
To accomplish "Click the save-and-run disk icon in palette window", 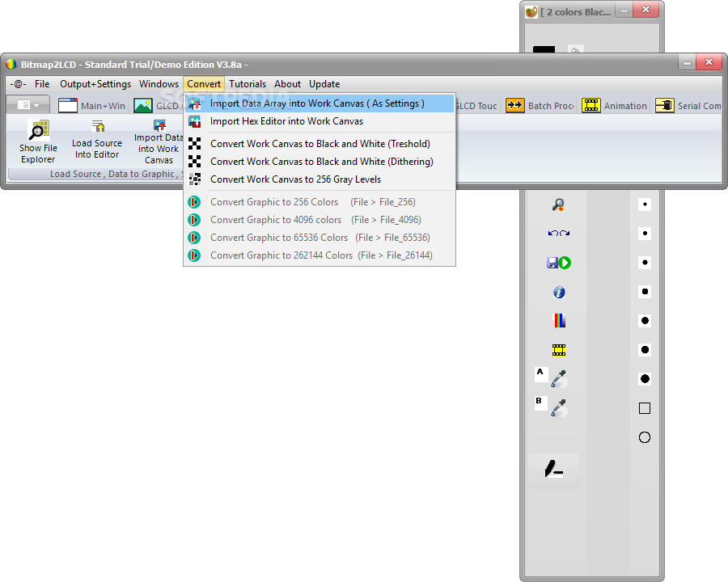I will coord(558,263).
